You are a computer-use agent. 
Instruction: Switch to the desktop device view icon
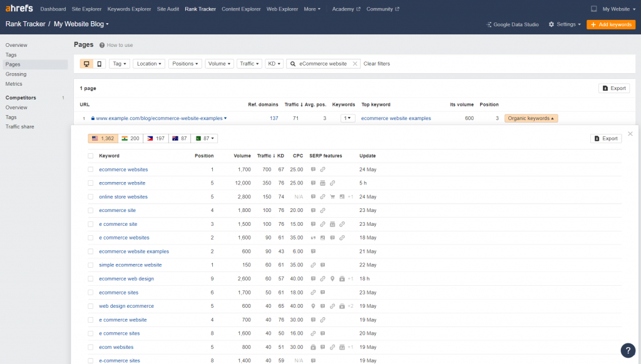coord(86,64)
